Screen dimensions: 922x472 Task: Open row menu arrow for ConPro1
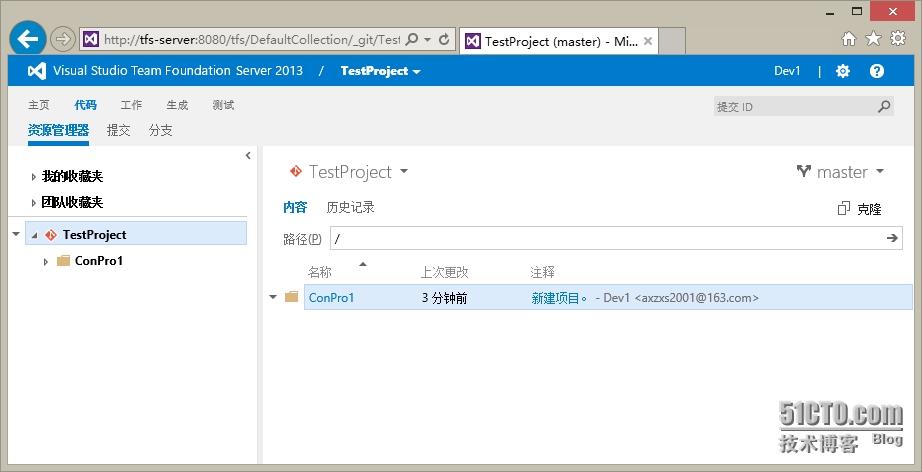273,297
